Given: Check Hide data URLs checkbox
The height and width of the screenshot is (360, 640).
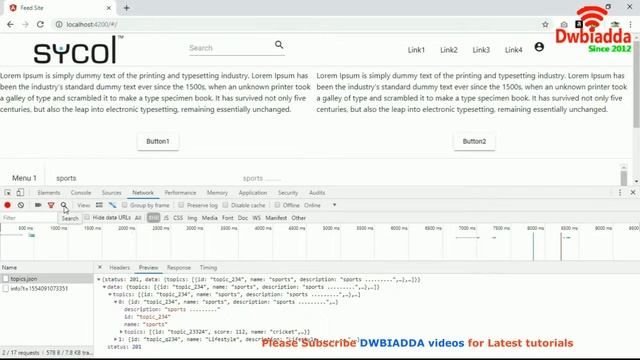Looking at the screenshot, I should [87, 218].
